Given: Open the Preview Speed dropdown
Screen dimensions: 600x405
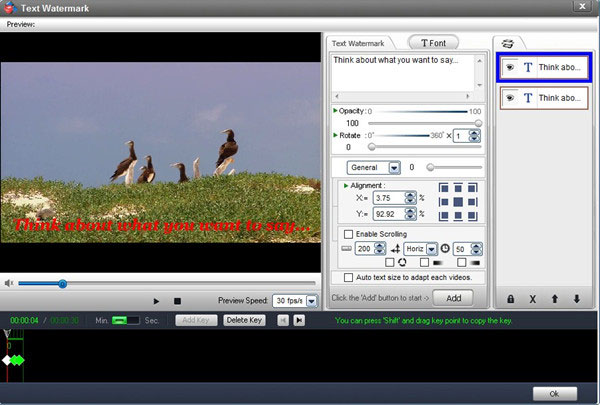Looking at the screenshot, I should tap(312, 301).
